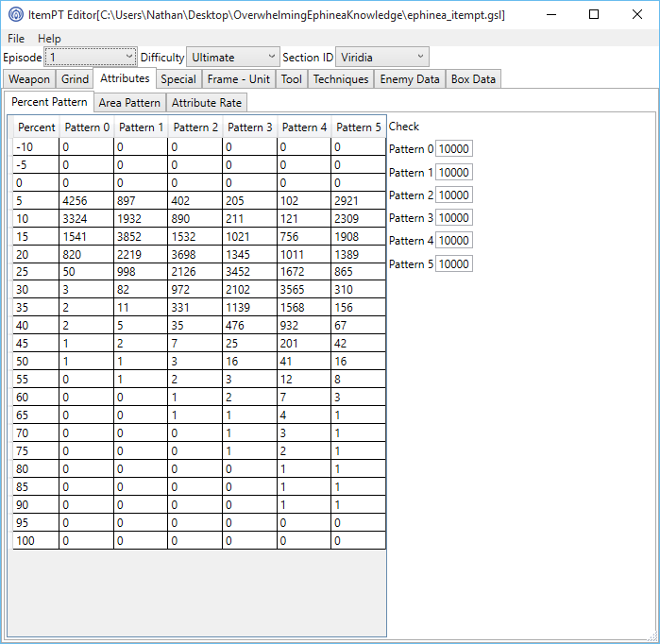This screenshot has width=660, height=644.
Task: Click the Pattern 2 column header
Action: 195,127
